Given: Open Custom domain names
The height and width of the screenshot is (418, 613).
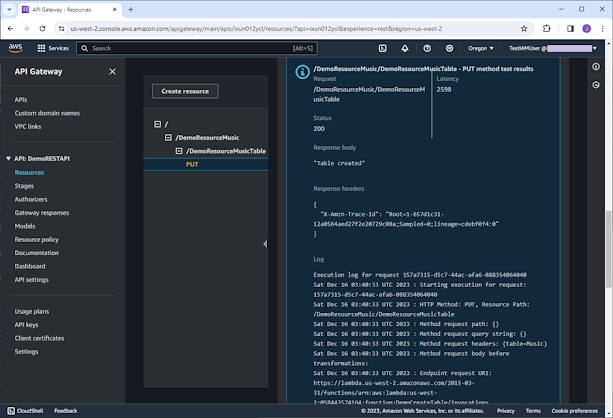Looking at the screenshot, I should click(47, 113).
